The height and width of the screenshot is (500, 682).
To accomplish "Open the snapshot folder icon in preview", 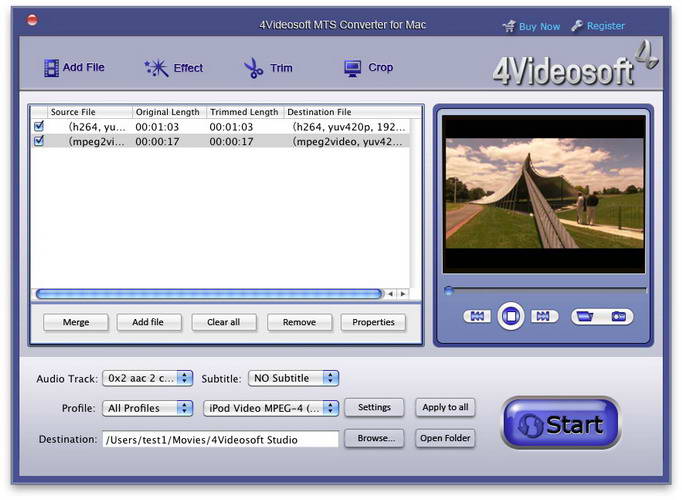I will pyautogui.click(x=586, y=317).
